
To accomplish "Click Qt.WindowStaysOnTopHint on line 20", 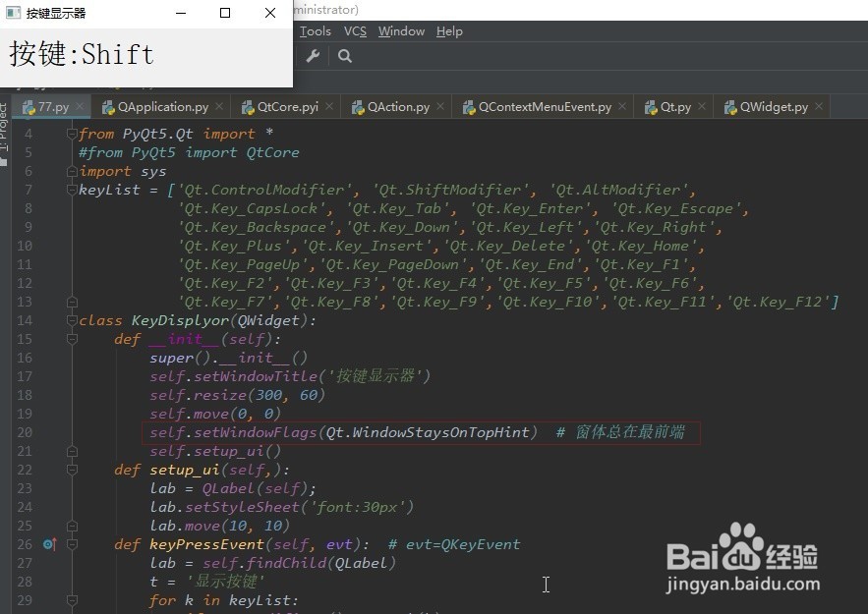I will click(x=428, y=432).
